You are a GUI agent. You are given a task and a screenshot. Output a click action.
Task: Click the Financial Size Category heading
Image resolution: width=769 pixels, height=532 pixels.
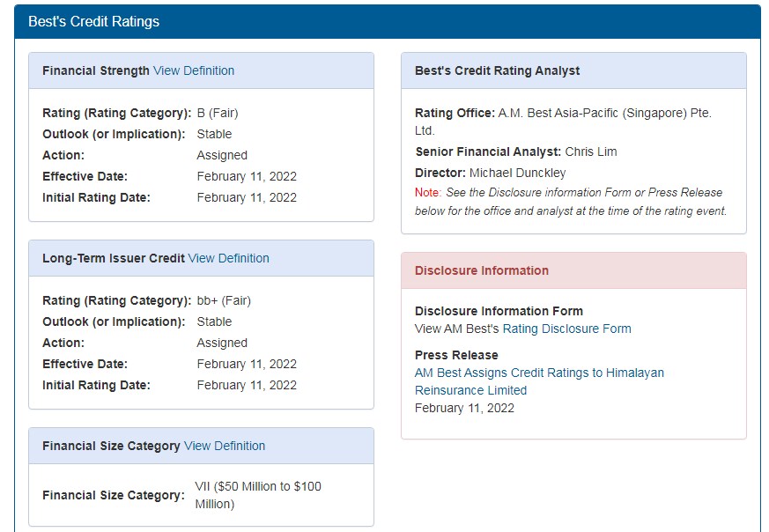[111, 446]
